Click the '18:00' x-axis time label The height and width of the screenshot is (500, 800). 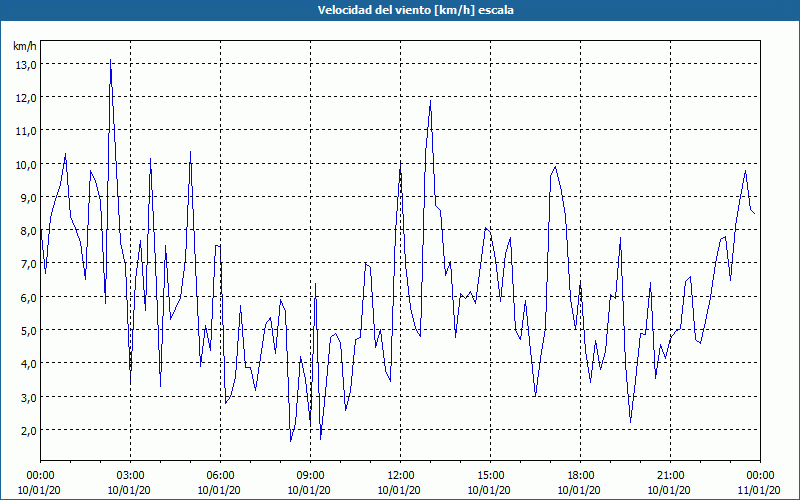[x=580, y=476]
